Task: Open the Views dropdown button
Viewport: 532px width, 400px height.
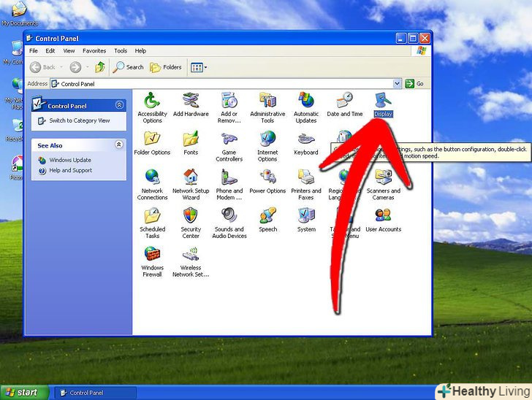Action: [199, 67]
